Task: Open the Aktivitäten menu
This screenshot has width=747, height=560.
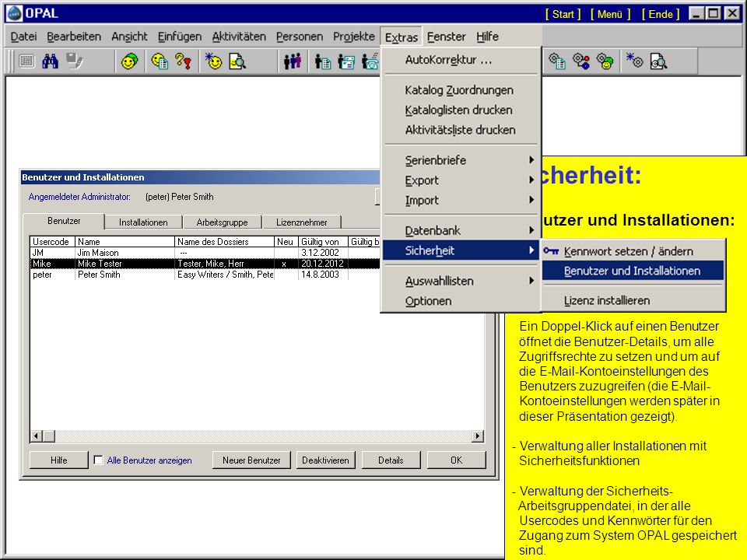Action: pyautogui.click(x=239, y=37)
